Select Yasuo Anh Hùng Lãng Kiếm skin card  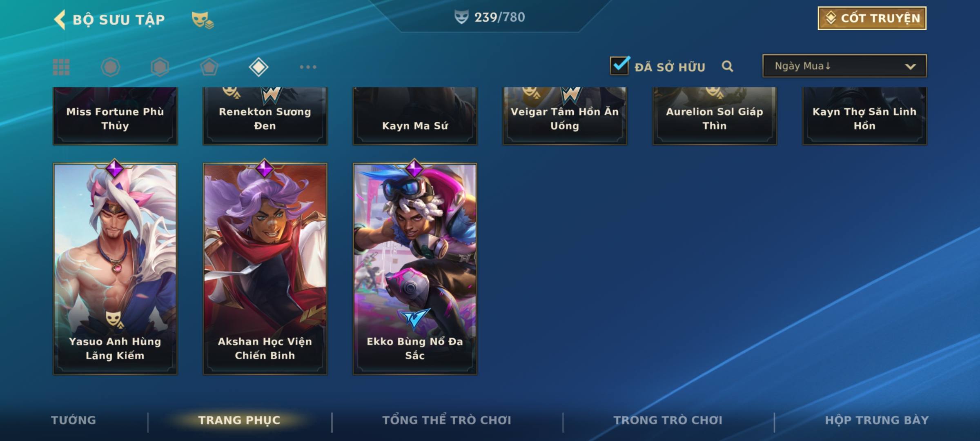[x=115, y=269]
